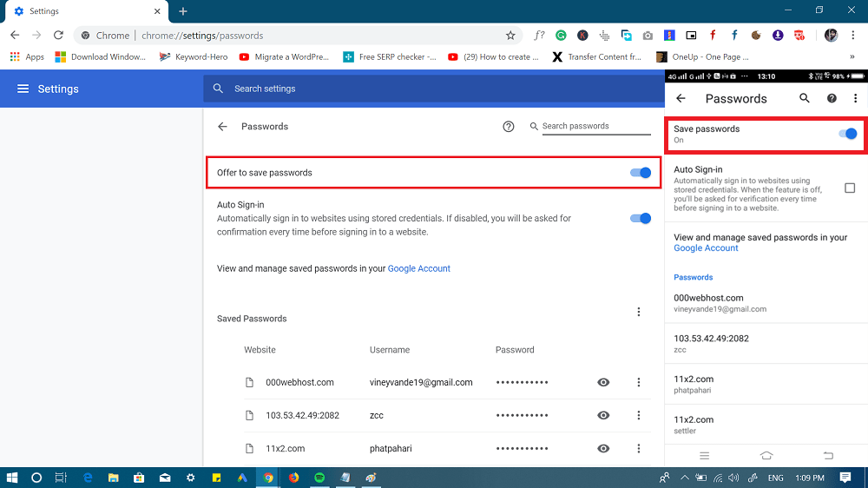Open the Windows Start menu
868x488 pixels.
click(x=11, y=478)
